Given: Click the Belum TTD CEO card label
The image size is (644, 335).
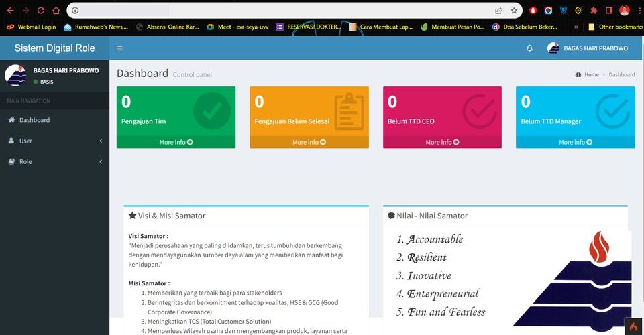Looking at the screenshot, I should click(x=411, y=121).
